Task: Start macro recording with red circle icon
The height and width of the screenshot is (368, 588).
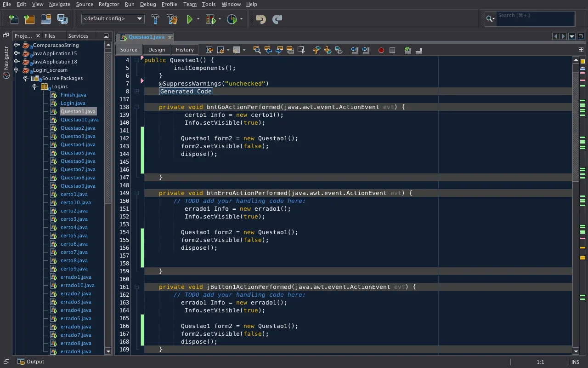Action: click(x=381, y=50)
